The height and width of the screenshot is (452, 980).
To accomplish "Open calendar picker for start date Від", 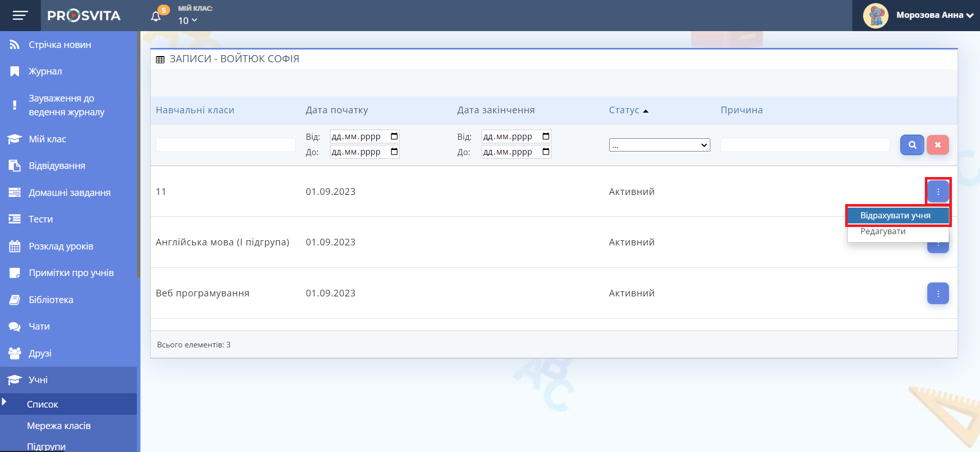I will point(394,137).
